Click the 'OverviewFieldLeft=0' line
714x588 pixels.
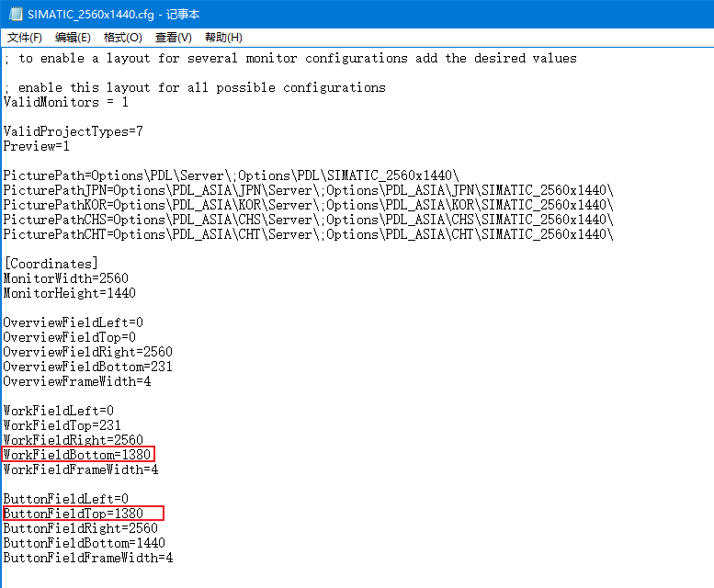point(74,322)
